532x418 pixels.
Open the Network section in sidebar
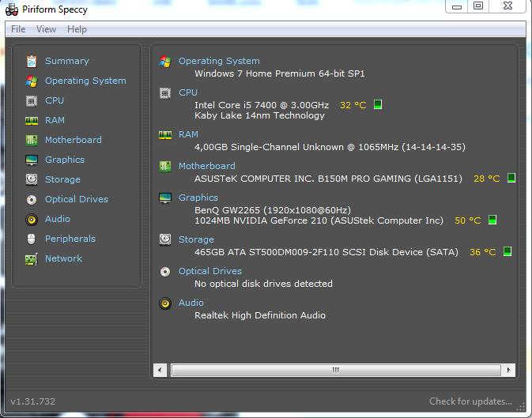pos(64,258)
